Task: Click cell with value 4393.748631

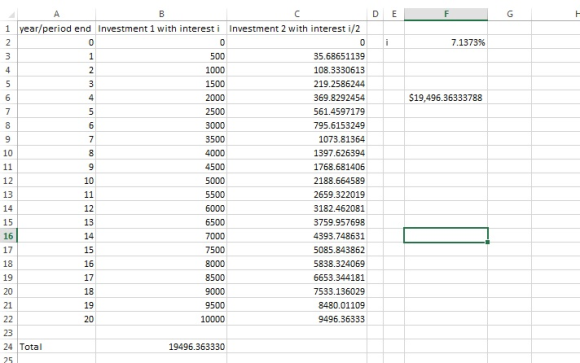Action: [x=297, y=236]
